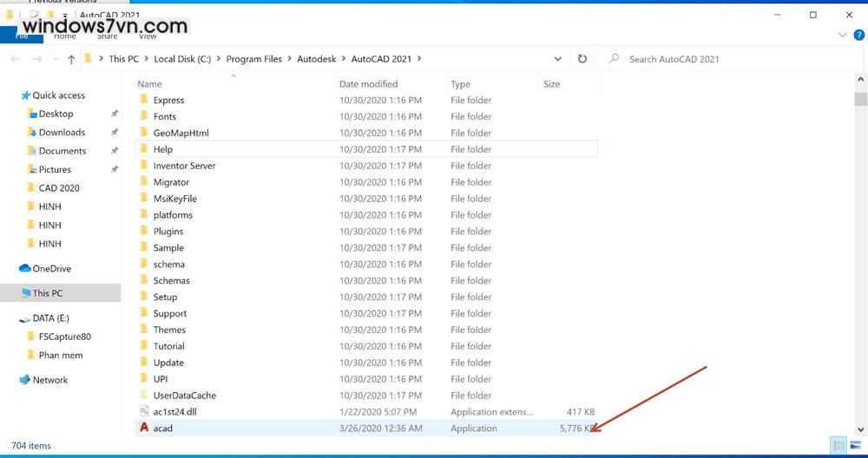868x458 pixels.
Task: Expand the ribbon with chevron
Action: pos(843,35)
